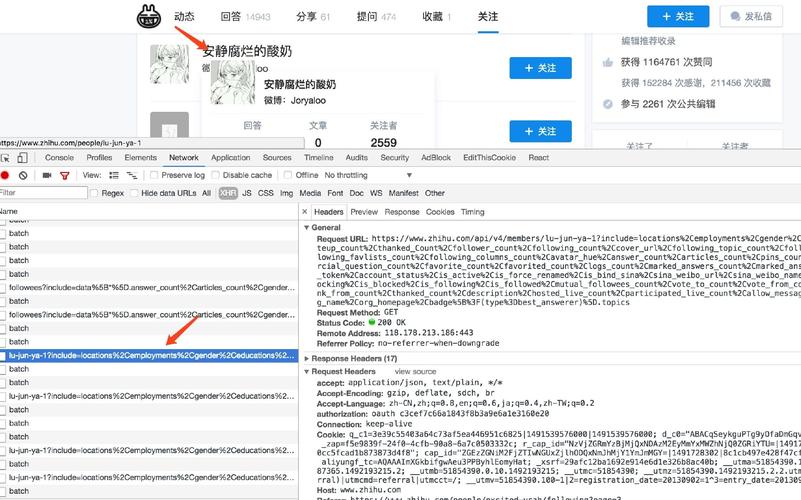Open the AdBlock panel tab
This screenshot has width=801, height=500.
click(436, 158)
